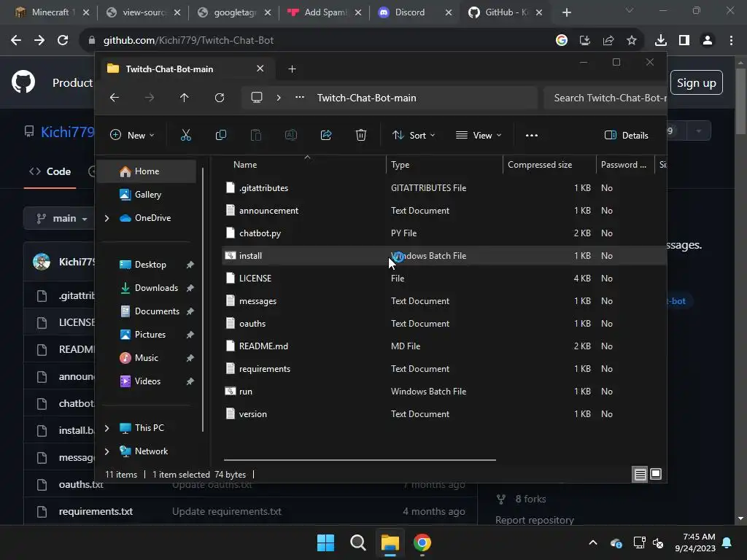Click the Share icon in Explorer toolbar
Viewport: 747px width, 560px height.
pos(326,135)
